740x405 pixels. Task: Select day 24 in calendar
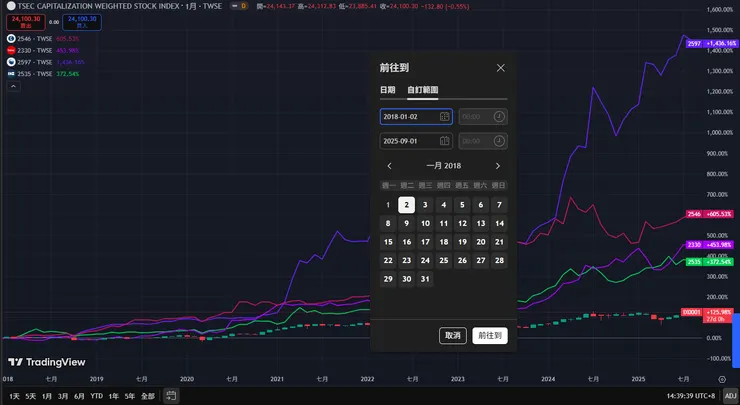pos(425,261)
